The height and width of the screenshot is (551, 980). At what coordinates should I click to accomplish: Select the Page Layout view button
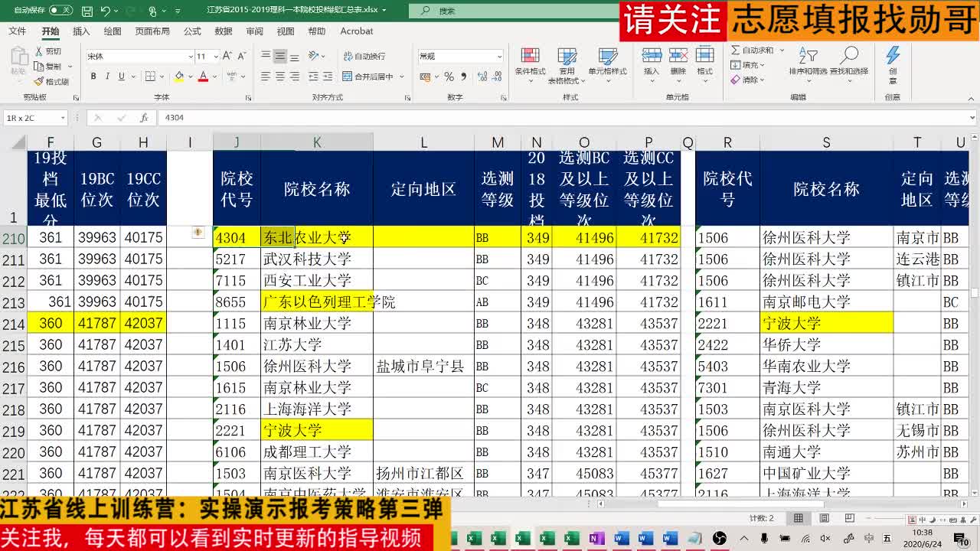(x=825, y=518)
